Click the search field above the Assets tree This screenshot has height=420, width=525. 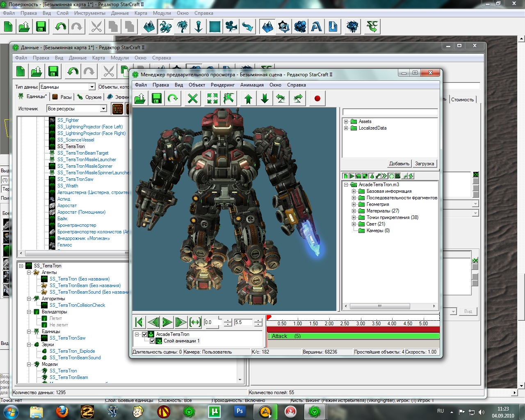(x=390, y=112)
